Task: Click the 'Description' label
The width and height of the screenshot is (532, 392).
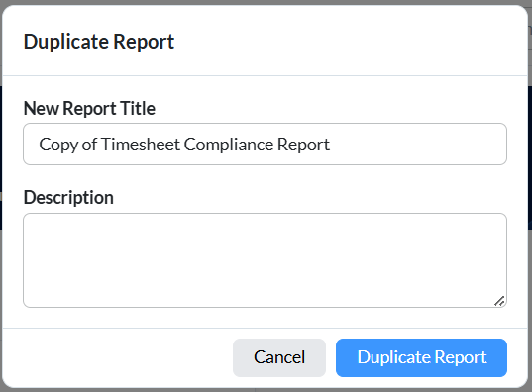Action: coord(68,198)
